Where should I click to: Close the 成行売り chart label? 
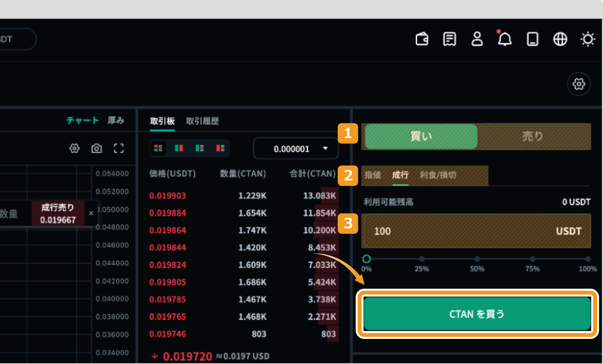[x=91, y=213]
